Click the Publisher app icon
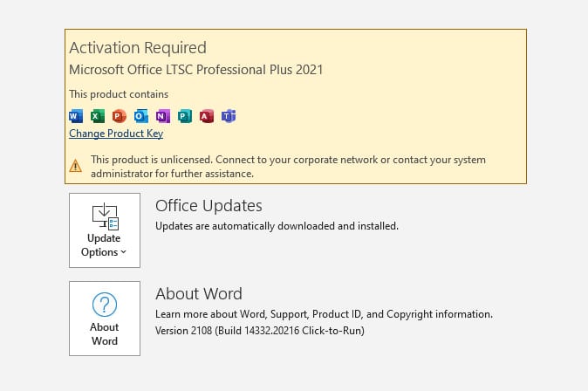Image resolution: width=588 pixels, height=391 pixels. (184, 116)
